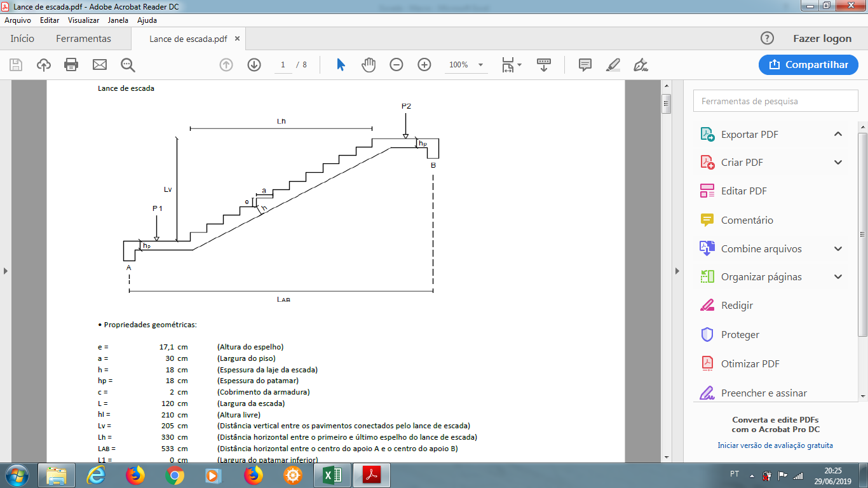Go to the previous page arrow
This screenshot has width=868, height=488.
tap(226, 65)
